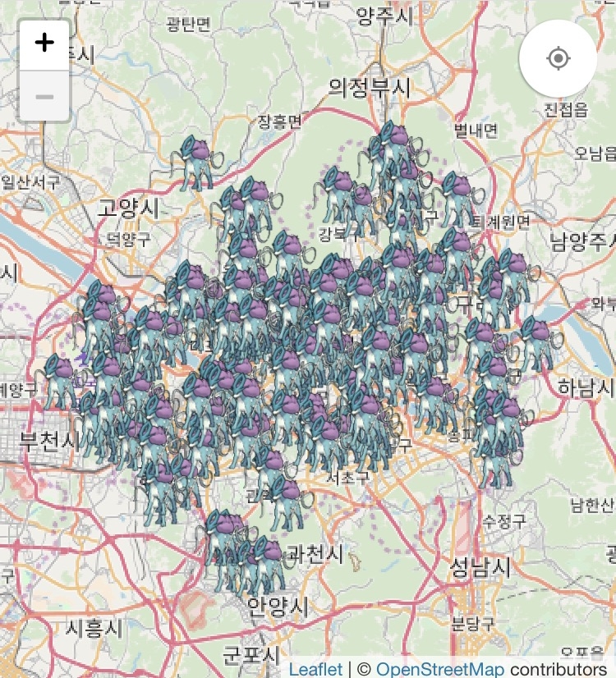Click the 시흥시 city label

[94, 628]
